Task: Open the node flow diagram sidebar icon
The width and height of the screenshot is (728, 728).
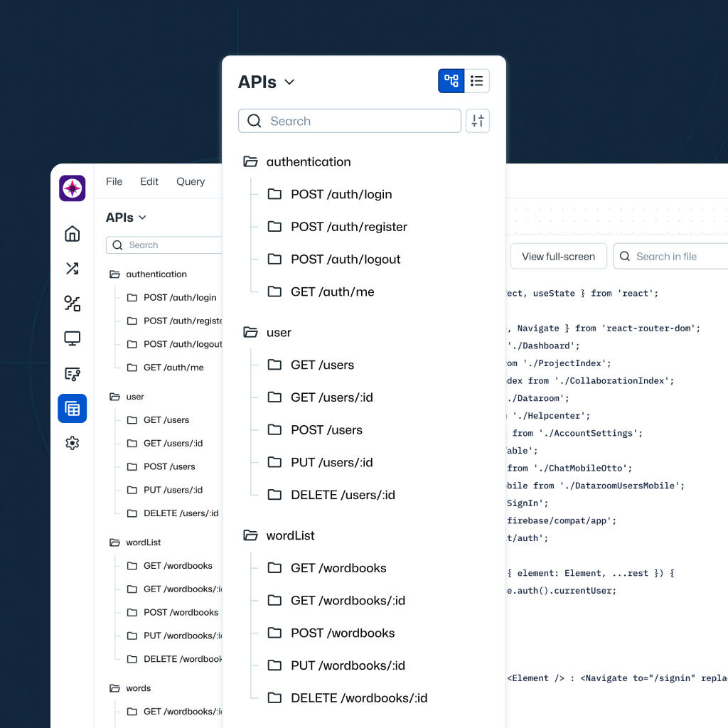Action: pyautogui.click(x=73, y=304)
